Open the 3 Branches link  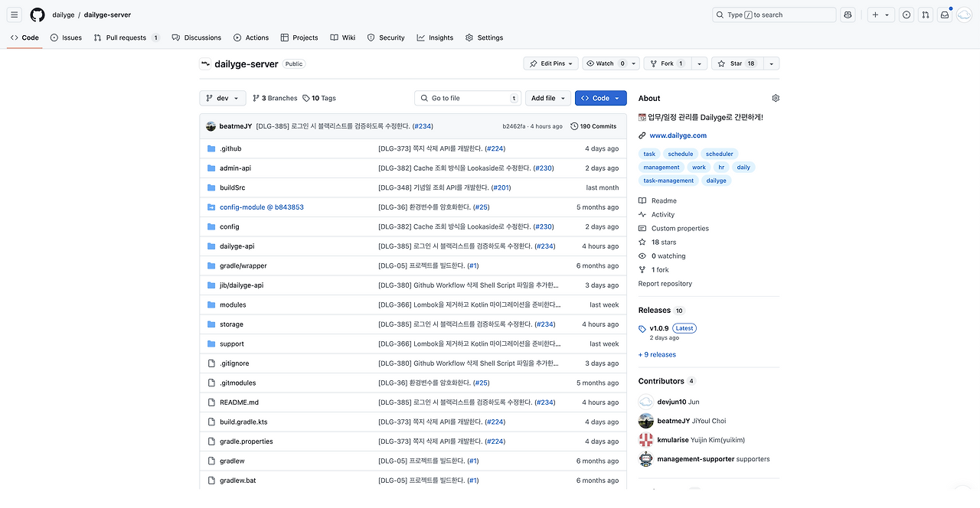[x=275, y=98]
